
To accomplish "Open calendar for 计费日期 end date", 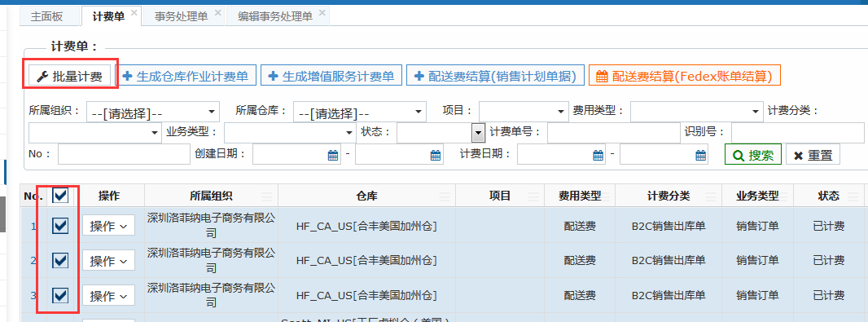I will 701,155.
